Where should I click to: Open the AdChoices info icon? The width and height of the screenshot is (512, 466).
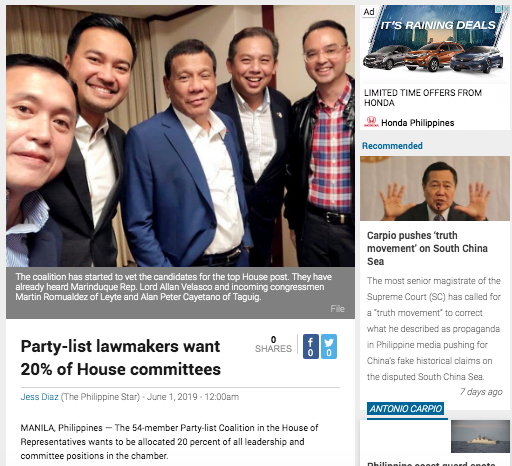(499, 9)
